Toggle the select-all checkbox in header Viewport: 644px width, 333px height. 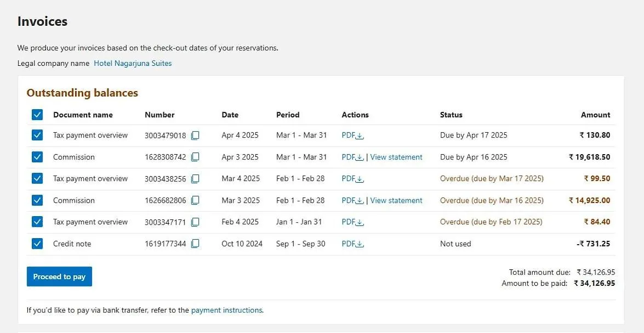(37, 115)
